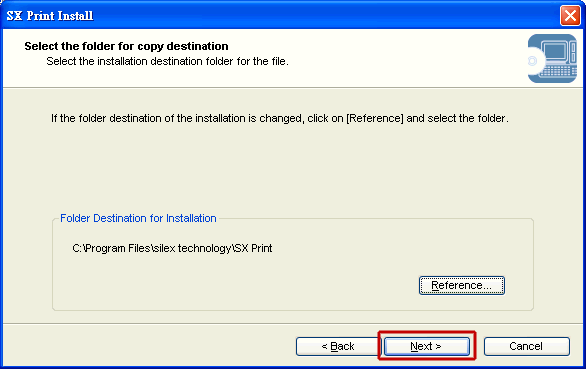Screen dimensions: 586x369
Task: Click the keyboard part of the header icon
Action: coord(559,71)
